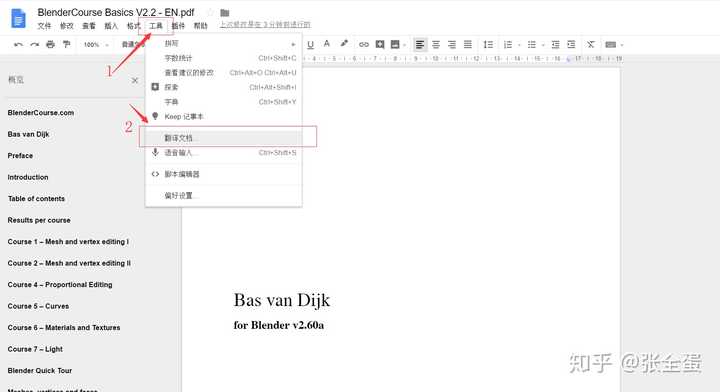Image resolution: width=720 pixels, height=392 pixels.
Task: Open the 查看 (View) menu
Action: (x=89, y=26)
